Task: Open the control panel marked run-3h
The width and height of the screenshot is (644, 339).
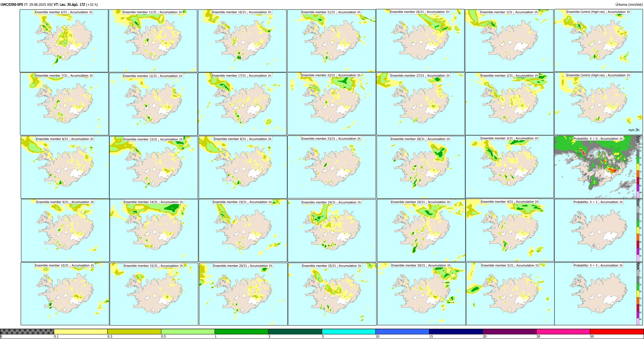Action: point(599,103)
